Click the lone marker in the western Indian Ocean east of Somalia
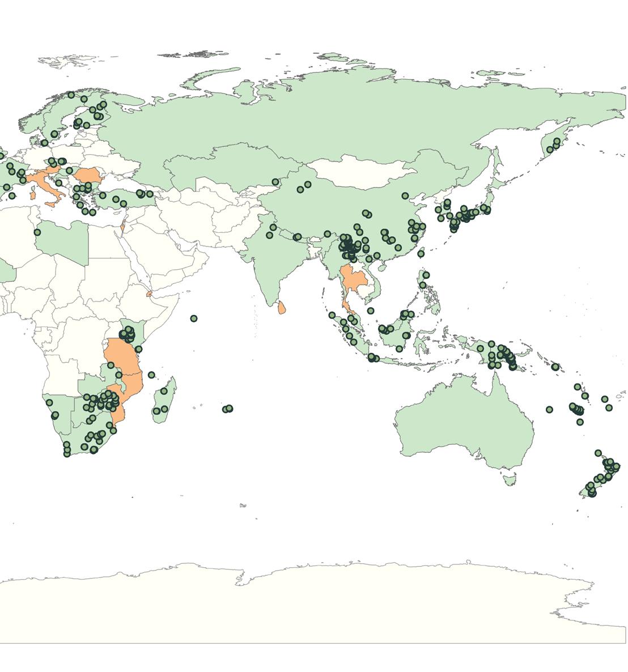 (194, 318)
